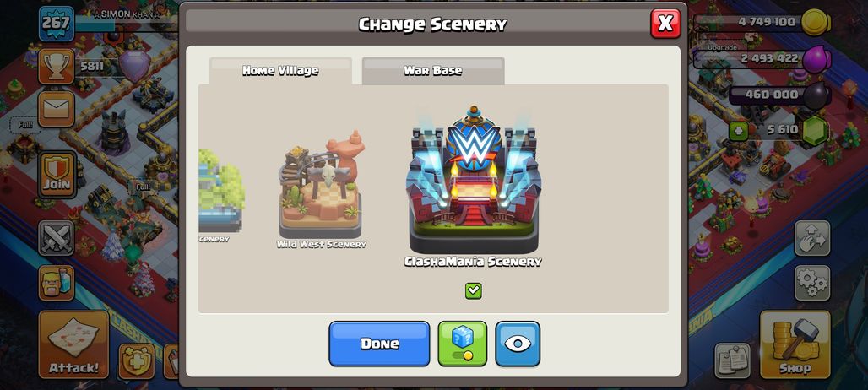Open the Shop hammer icon

(x=795, y=344)
